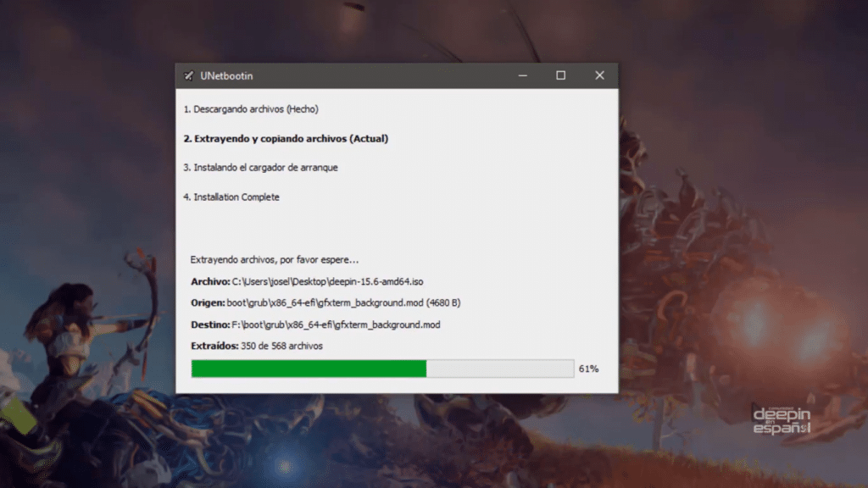The width and height of the screenshot is (868, 488).
Task: Minimize the UNetbootin window
Action: (521, 76)
